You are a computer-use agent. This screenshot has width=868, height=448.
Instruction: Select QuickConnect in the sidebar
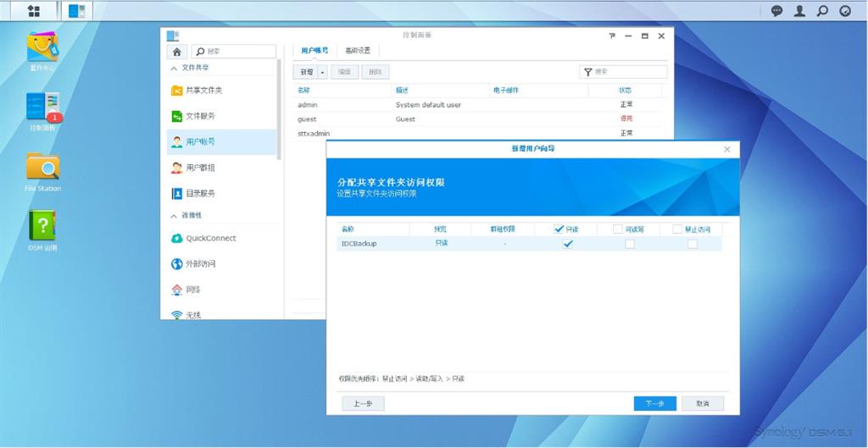click(x=210, y=238)
